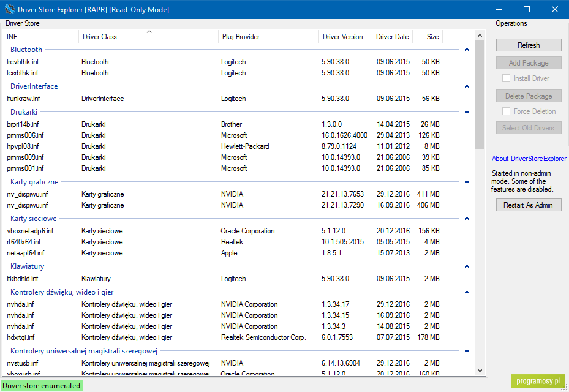569x392 pixels.
Task: Select the lrcvbthk.inf driver row
Action: click(x=223, y=62)
